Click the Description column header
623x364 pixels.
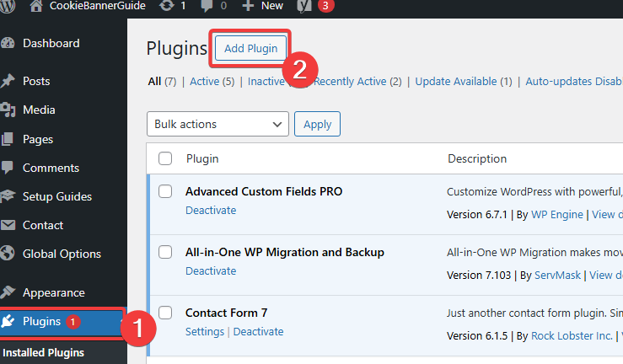[x=477, y=158]
